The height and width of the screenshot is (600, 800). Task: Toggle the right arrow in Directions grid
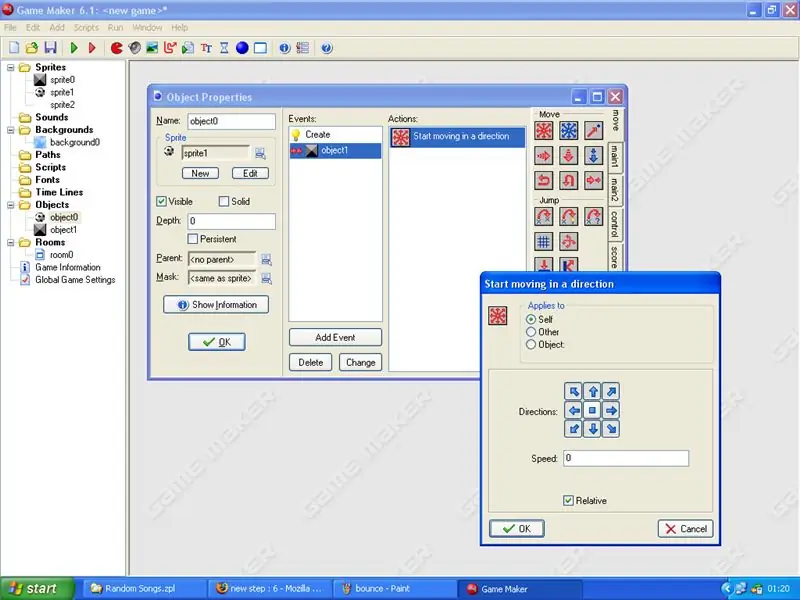pyautogui.click(x=611, y=410)
